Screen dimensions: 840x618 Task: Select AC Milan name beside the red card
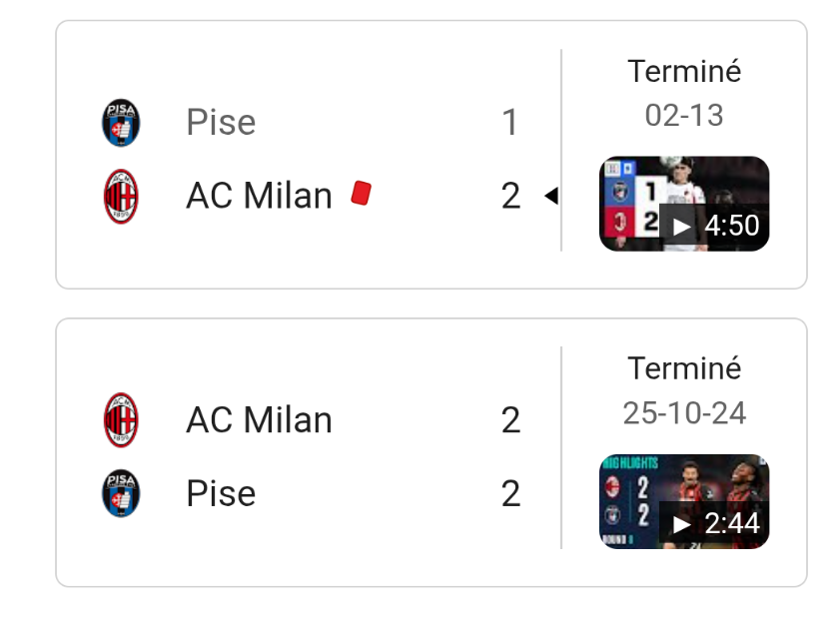click(x=259, y=196)
